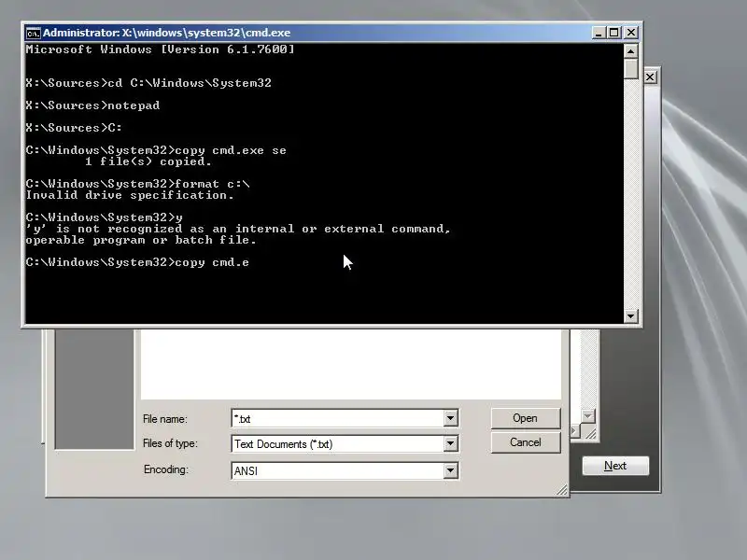
Task: Click the cmd.exe title bar icon
Action: (33, 33)
